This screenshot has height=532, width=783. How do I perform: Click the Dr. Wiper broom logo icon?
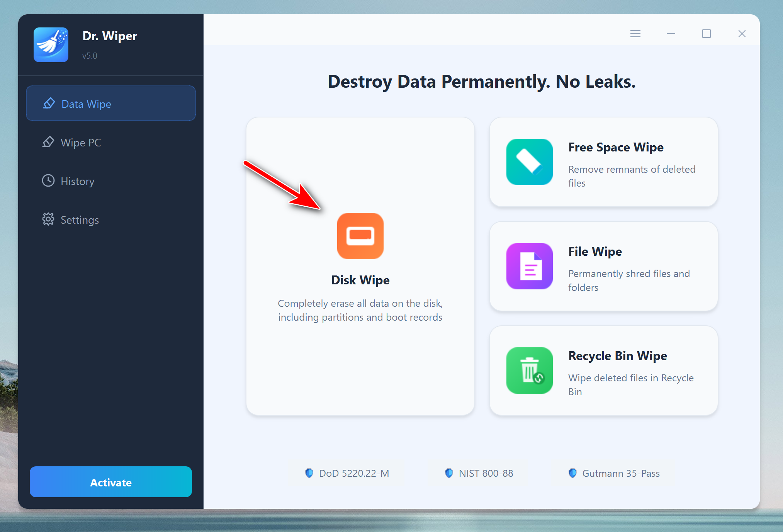(x=51, y=45)
